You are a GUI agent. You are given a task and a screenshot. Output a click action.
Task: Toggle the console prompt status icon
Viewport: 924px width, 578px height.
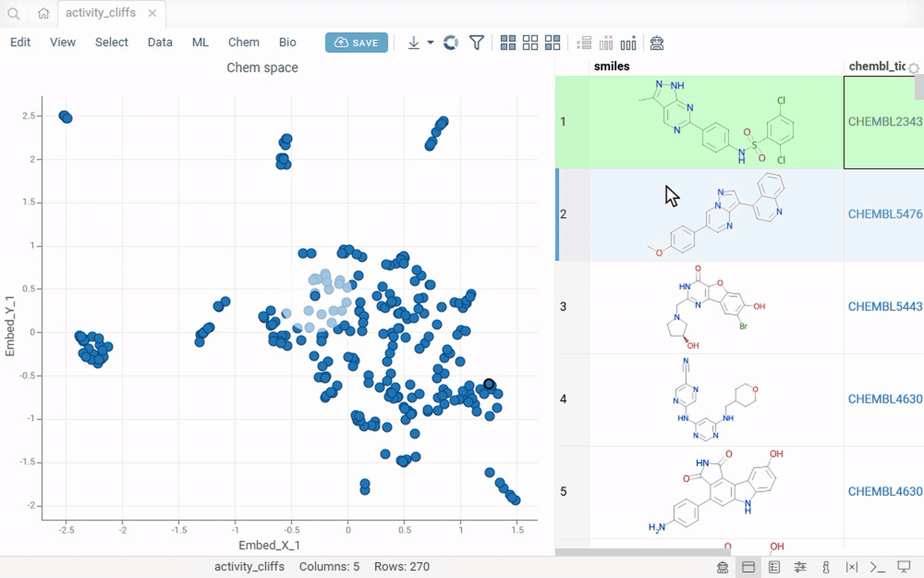(x=877, y=567)
